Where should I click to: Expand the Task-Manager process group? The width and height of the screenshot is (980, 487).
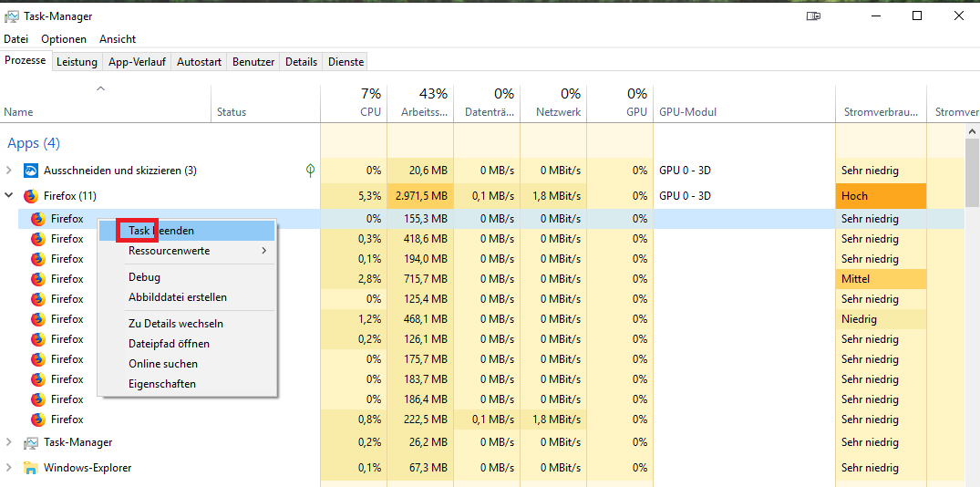9,442
